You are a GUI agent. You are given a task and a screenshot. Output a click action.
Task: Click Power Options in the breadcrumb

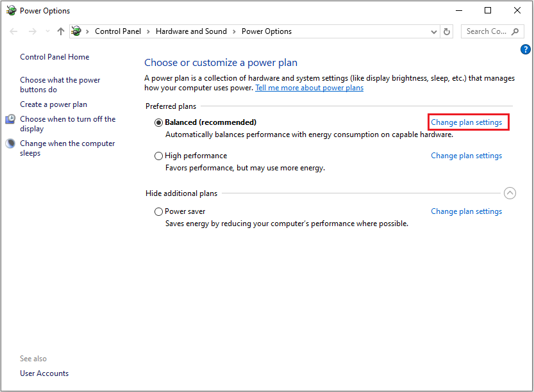click(267, 31)
